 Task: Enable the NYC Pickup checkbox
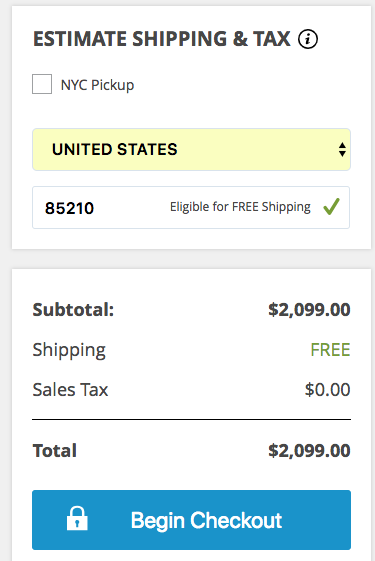(x=42, y=84)
